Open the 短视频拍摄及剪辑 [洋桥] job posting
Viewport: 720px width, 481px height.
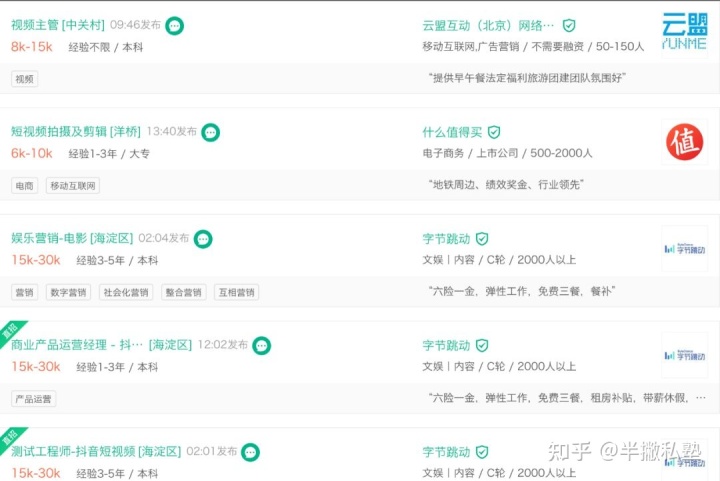click(76, 132)
